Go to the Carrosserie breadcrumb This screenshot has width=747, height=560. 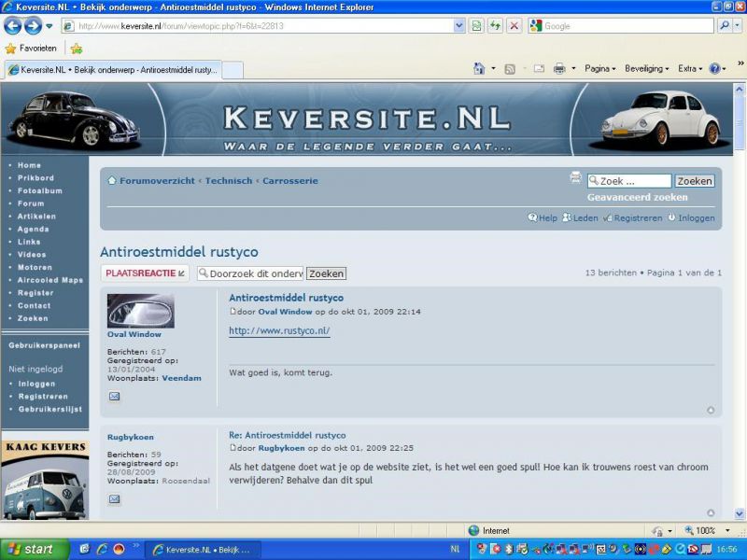point(290,181)
